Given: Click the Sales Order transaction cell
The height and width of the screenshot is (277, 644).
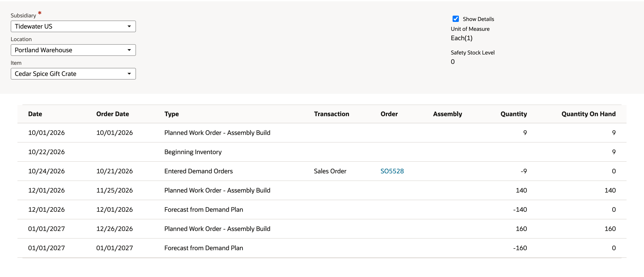Looking at the screenshot, I should [x=330, y=171].
